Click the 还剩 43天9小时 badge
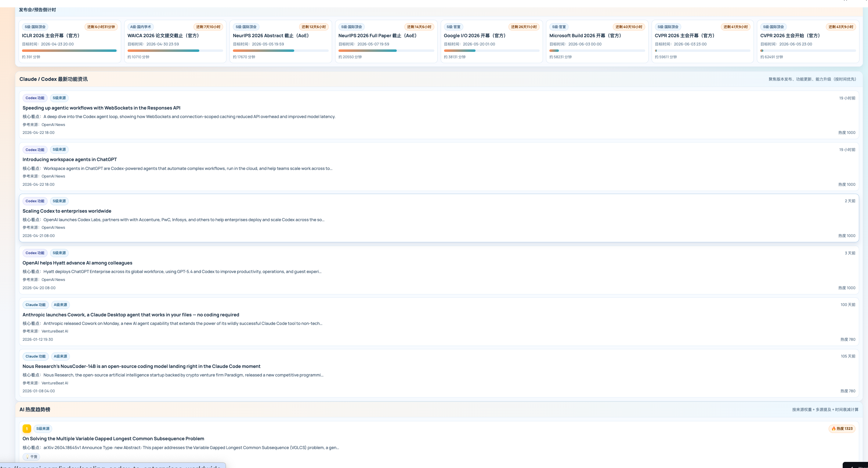The image size is (868, 468). click(x=841, y=27)
